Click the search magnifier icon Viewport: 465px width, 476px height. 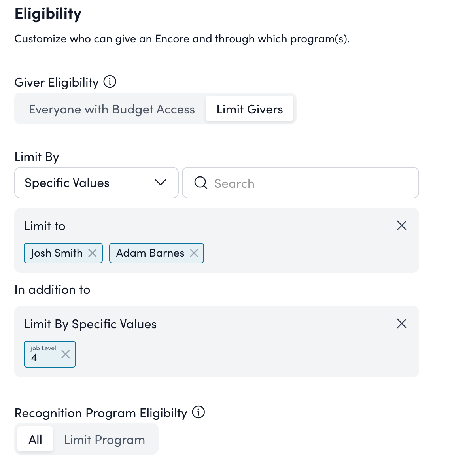click(201, 183)
